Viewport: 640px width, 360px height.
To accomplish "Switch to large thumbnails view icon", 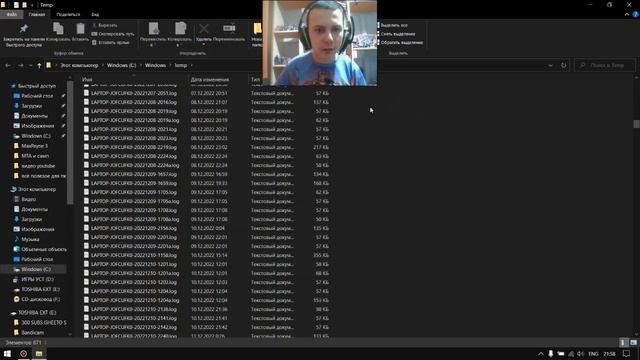I will point(633,343).
